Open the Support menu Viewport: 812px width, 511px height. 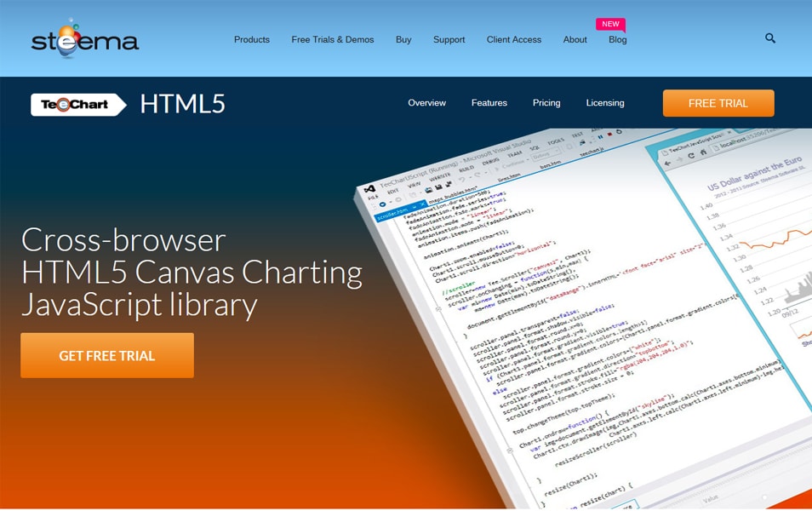click(x=449, y=39)
